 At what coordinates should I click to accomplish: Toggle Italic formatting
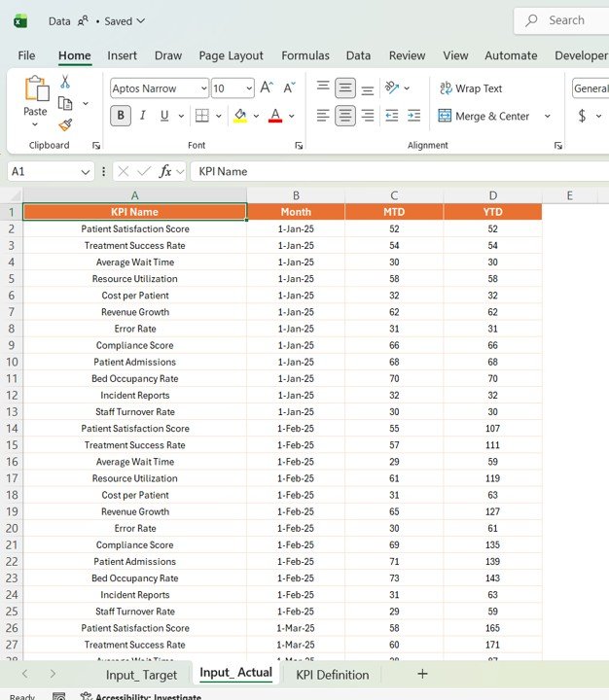click(143, 116)
